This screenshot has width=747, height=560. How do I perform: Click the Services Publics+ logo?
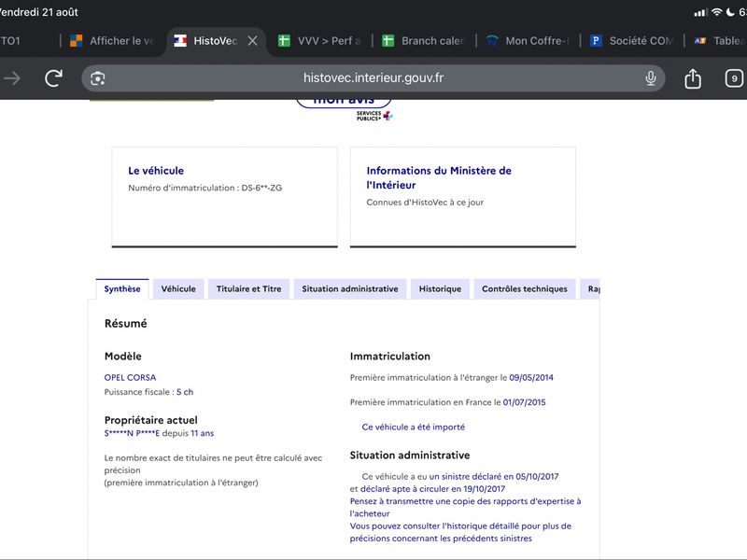(374, 116)
